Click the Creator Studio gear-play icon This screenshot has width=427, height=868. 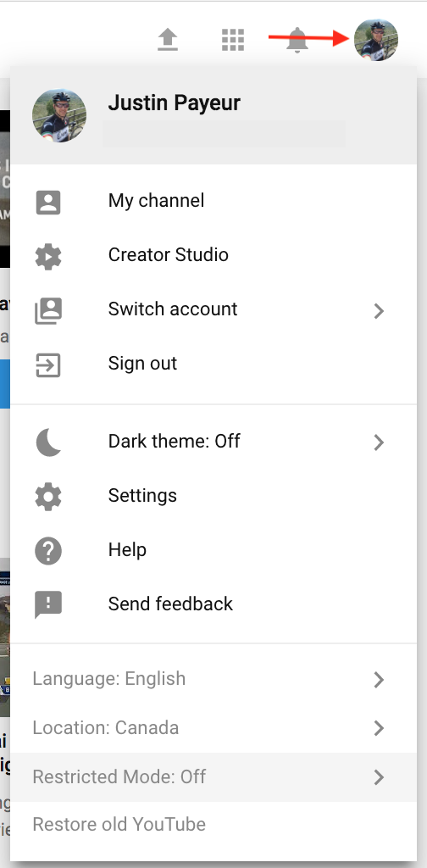pyautogui.click(x=48, y=256)
